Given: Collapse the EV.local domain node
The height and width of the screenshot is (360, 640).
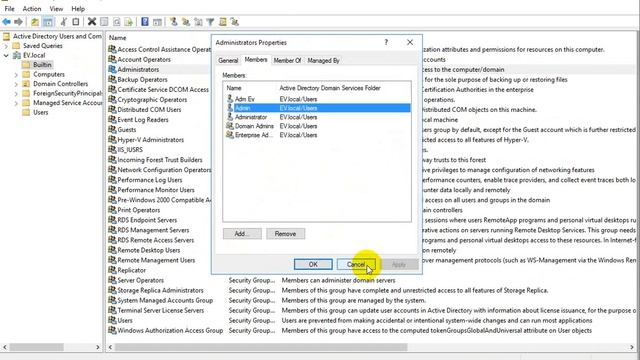Looking at the screenshot, I should coord(6,55).
